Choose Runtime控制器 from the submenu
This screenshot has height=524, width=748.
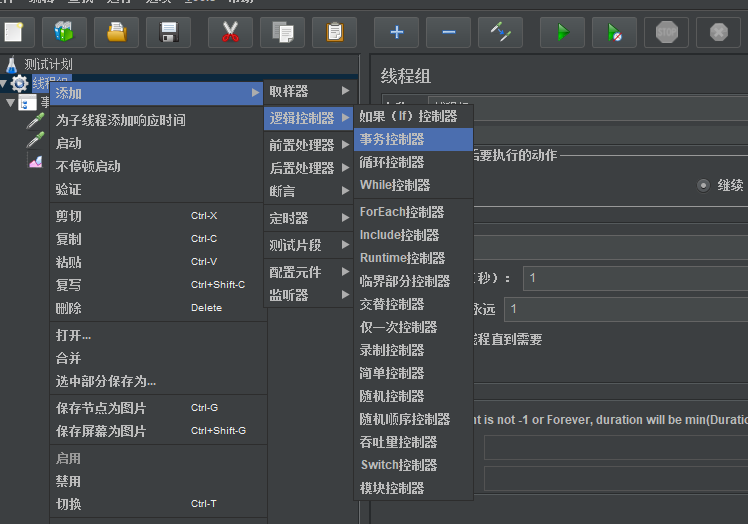pos(414,258)
